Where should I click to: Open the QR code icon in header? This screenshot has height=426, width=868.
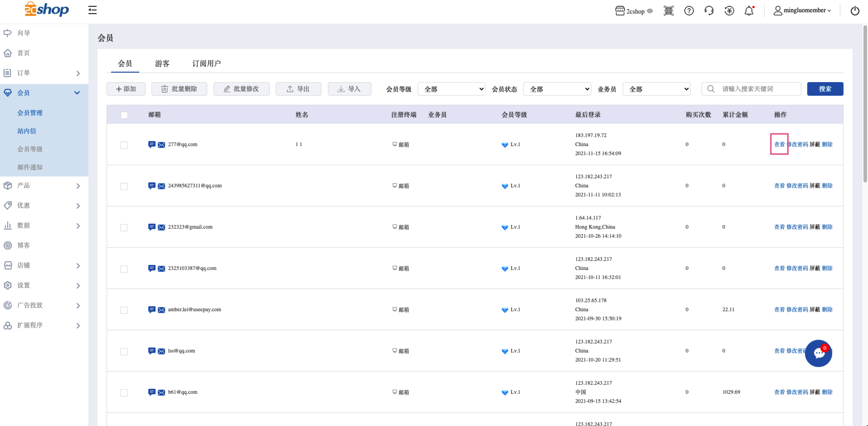pyautogui.click(x=668, y=11)
